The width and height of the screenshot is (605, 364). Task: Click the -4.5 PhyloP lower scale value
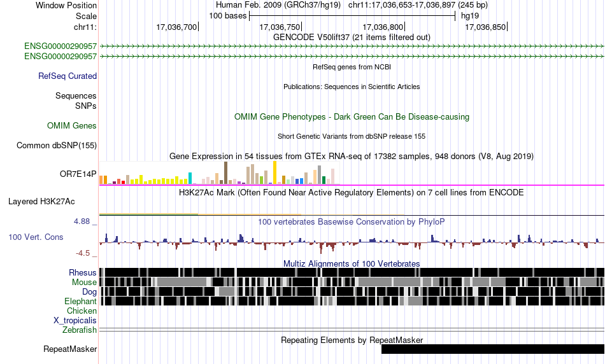click(83, 253)
